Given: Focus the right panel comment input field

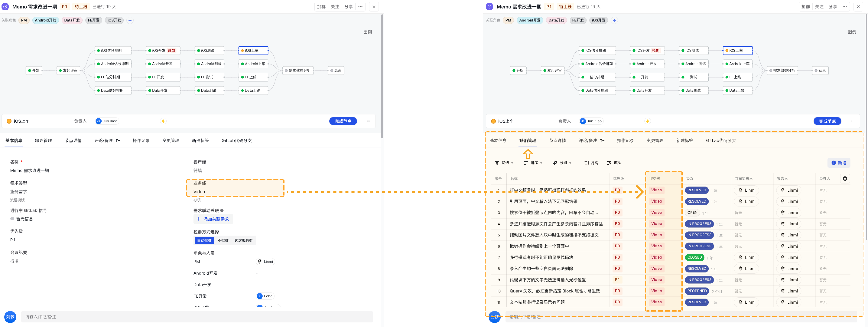Looking at the screenshot, I should coord(681,317).
